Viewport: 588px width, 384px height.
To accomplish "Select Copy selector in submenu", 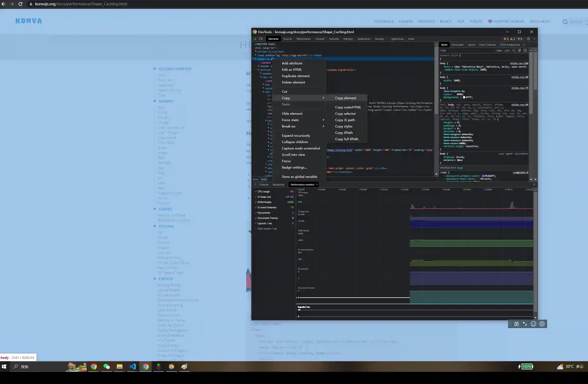I will (345, 113).
